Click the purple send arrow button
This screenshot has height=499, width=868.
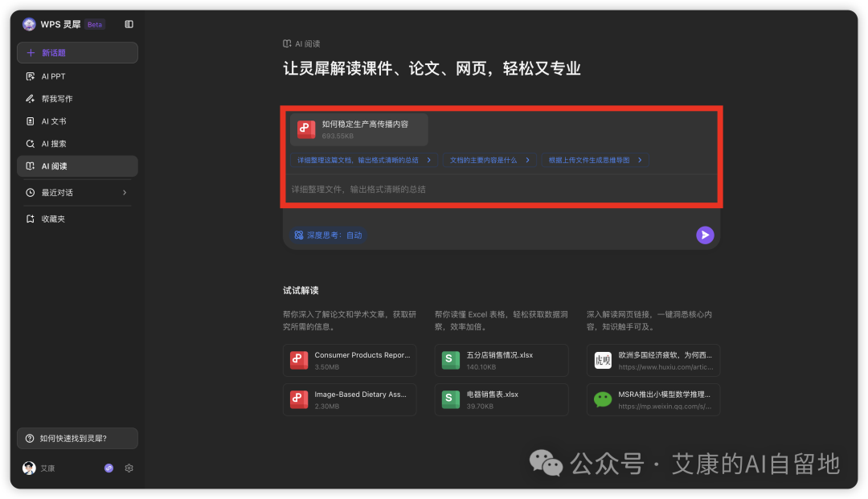(705, 235)
